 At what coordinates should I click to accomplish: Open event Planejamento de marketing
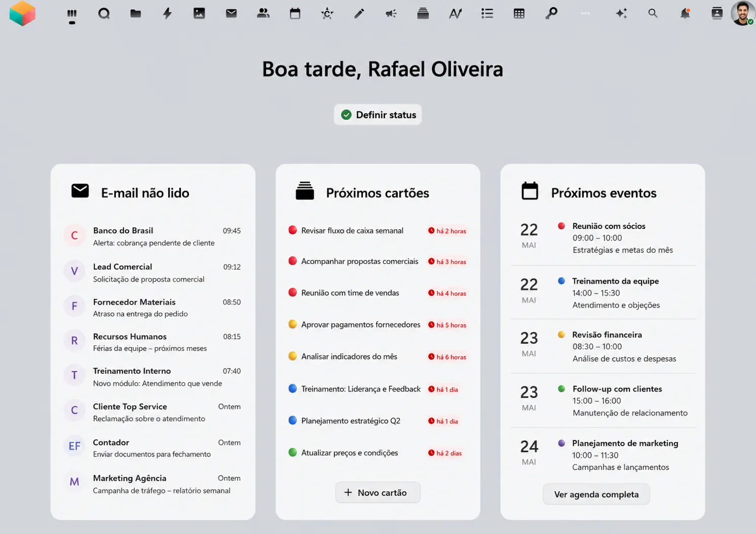[603, 455]
